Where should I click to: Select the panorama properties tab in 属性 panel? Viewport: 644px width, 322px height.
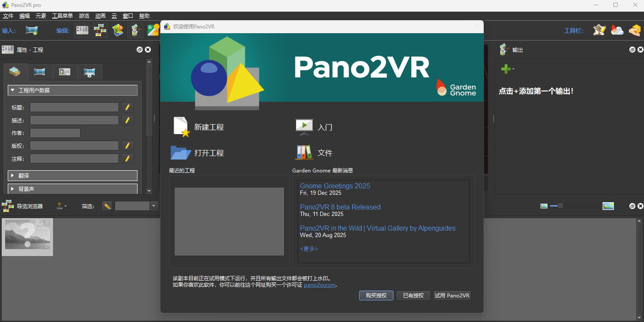click(x=40, y=72)
